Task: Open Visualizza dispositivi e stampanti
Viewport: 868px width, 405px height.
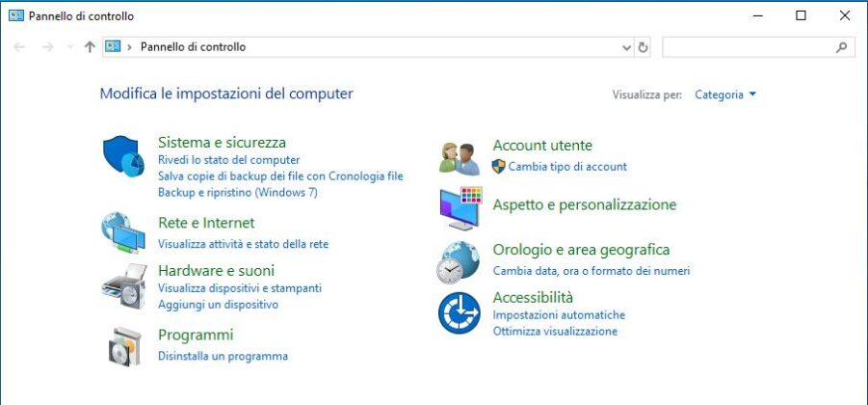Action: point(240,288)
